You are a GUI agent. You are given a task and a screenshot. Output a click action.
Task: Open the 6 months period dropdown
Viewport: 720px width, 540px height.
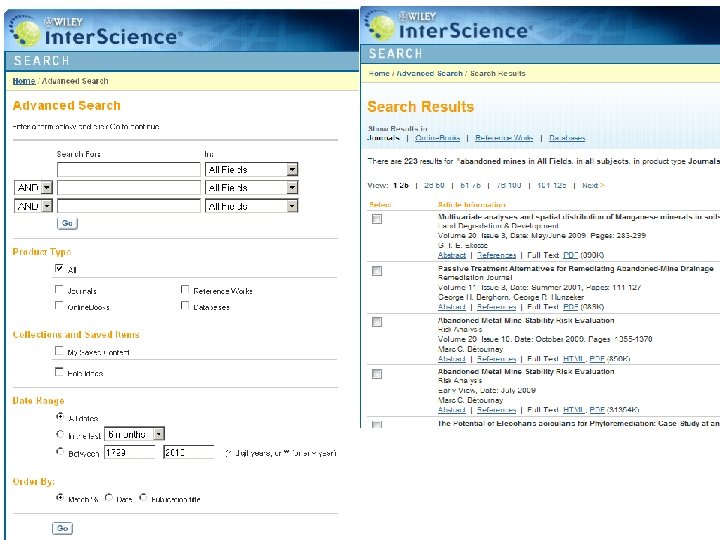coord(135,434)
